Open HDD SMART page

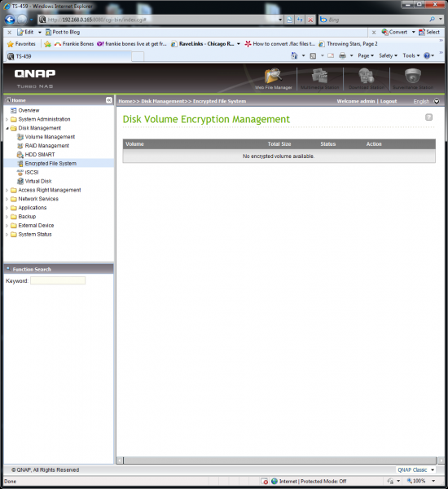click(x=40, y=154)
